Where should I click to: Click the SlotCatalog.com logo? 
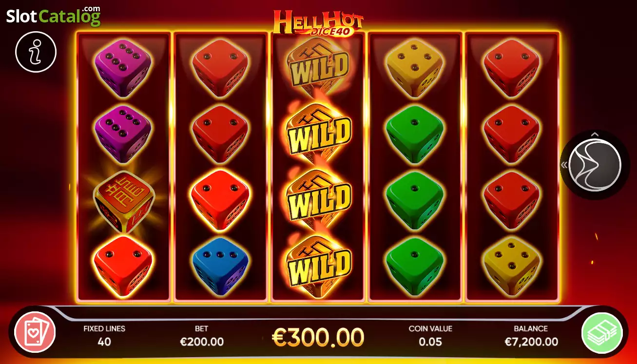point(54,16)
